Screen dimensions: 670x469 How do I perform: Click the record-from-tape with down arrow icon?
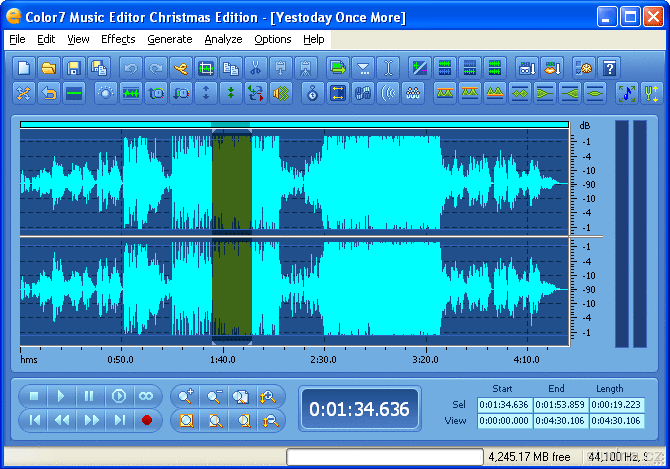(x=526, y=68)
